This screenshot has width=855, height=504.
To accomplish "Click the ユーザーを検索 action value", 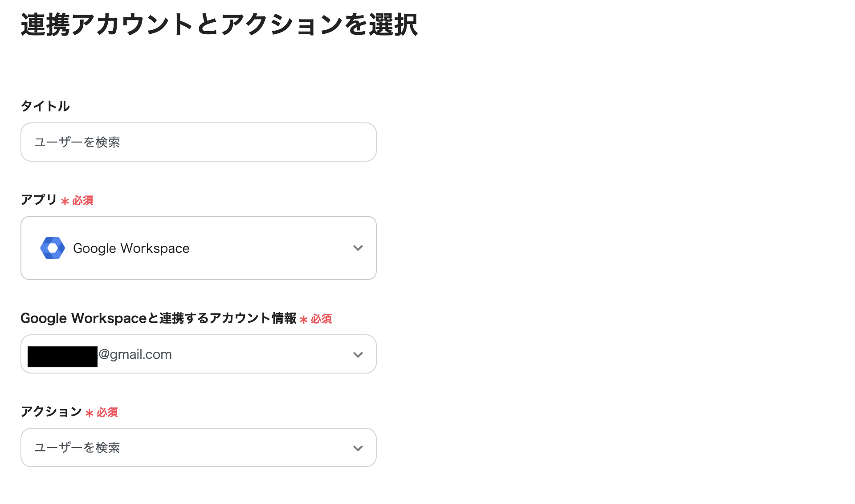I will pyautogui.click(x=77, y=447).
